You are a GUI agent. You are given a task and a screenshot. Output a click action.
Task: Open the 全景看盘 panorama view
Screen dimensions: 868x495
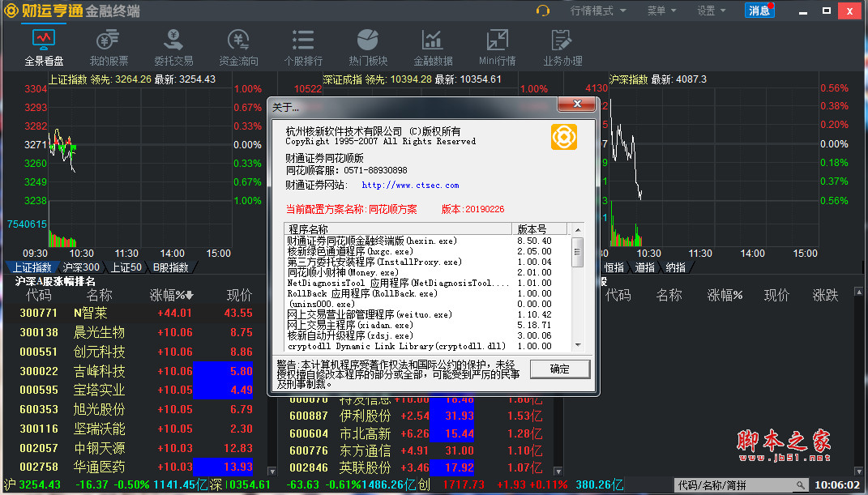pos(44,47)
